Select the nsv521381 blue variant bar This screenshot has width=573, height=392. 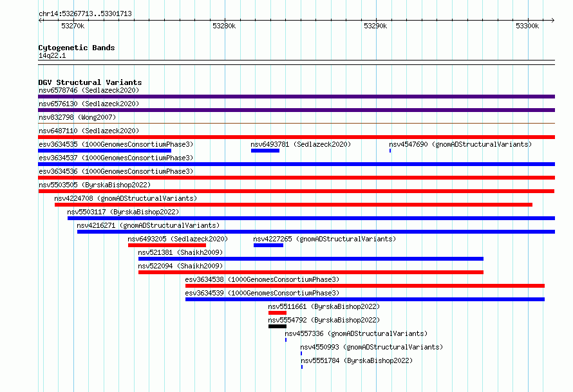coord(311,259)
